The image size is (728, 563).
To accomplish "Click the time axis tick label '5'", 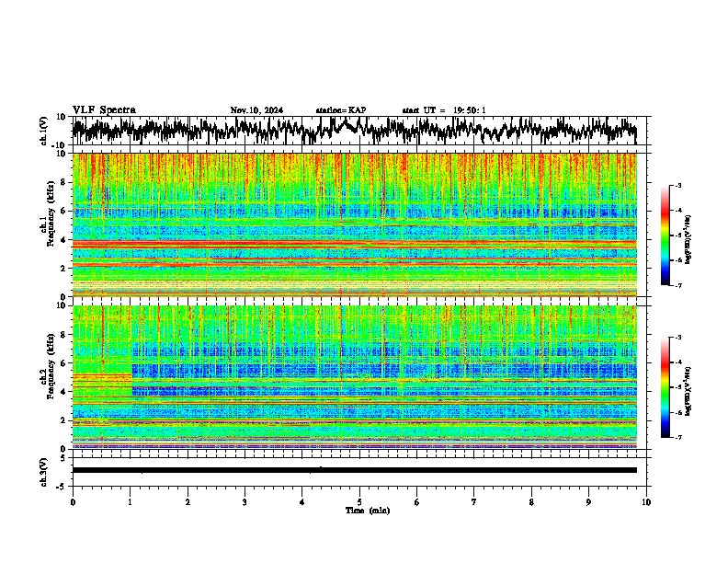I will coord(359,502).
